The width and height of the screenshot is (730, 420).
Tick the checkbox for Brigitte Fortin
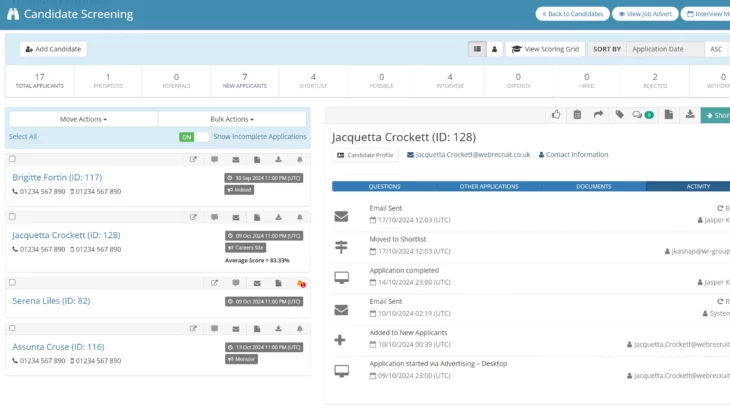click(x=12, y=159)
